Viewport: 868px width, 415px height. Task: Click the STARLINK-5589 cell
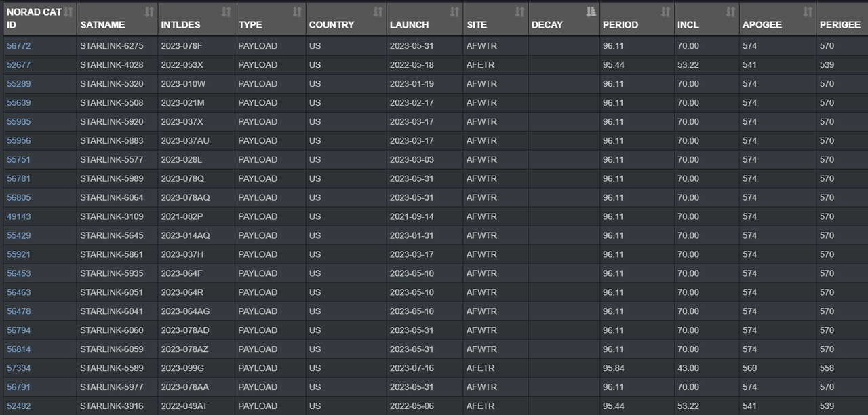(117, 368)
